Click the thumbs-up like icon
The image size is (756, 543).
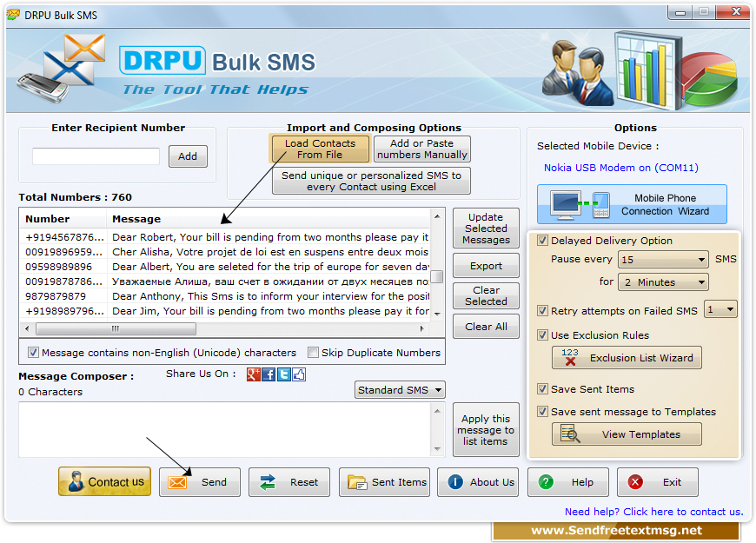coord(299,374)
